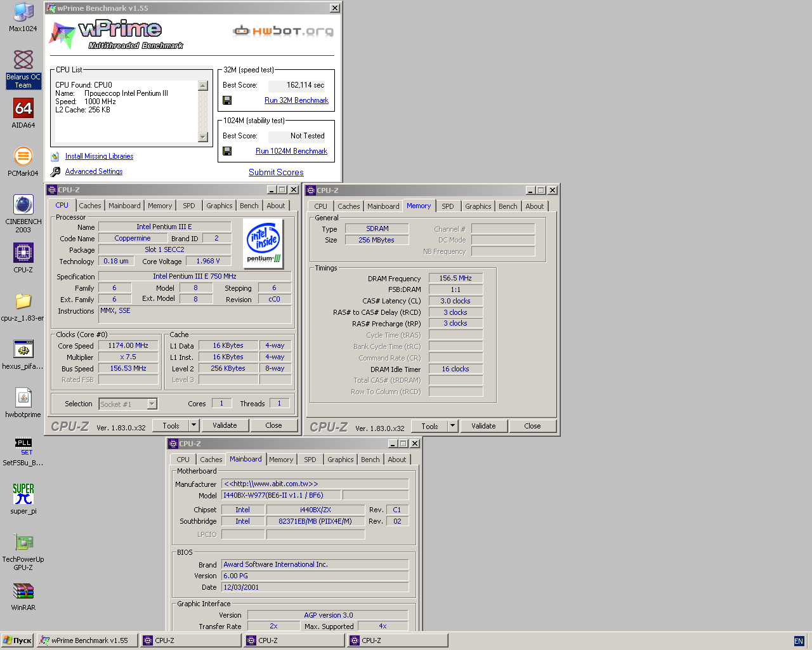812x650 pixels.
Task: Click the third CPU-Z taskbar button
Action: [397, 640]
